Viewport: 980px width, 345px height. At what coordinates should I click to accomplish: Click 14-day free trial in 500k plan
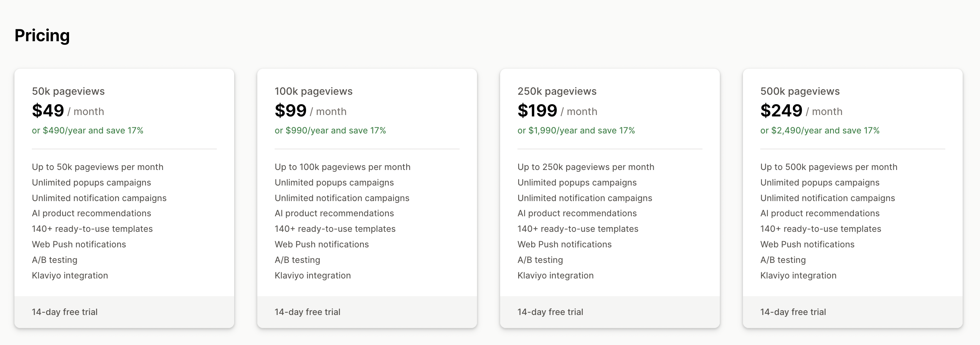(793, 312)
